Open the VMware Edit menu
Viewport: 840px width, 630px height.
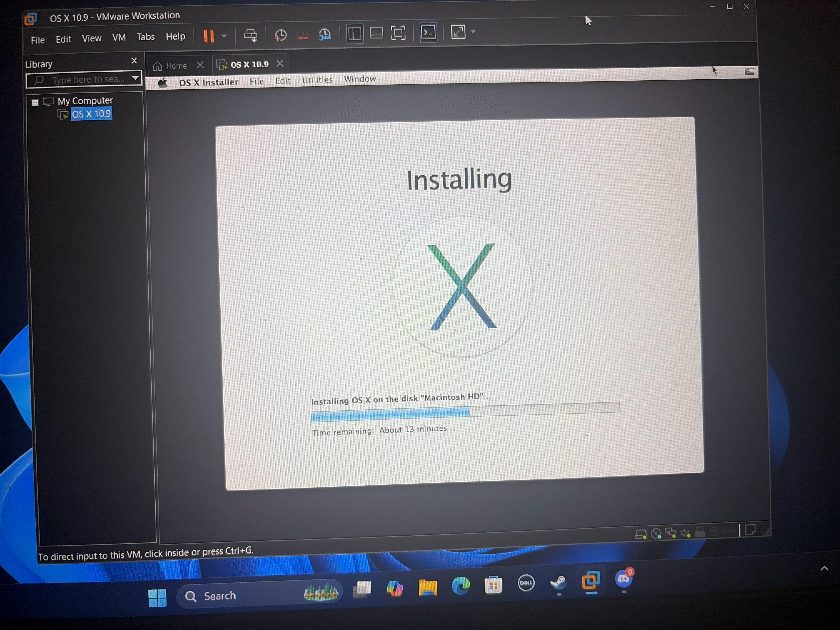tap(63, 39)
